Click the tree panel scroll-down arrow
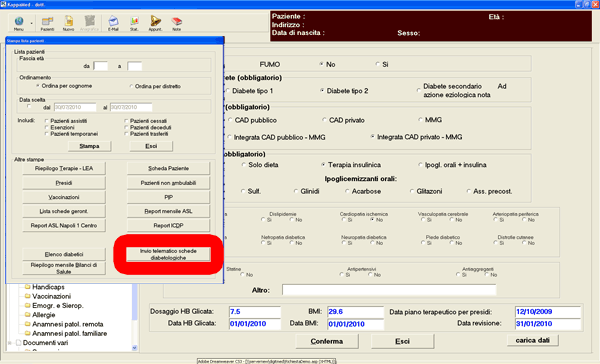Screen dimensions: 600x364 (134, 348)
